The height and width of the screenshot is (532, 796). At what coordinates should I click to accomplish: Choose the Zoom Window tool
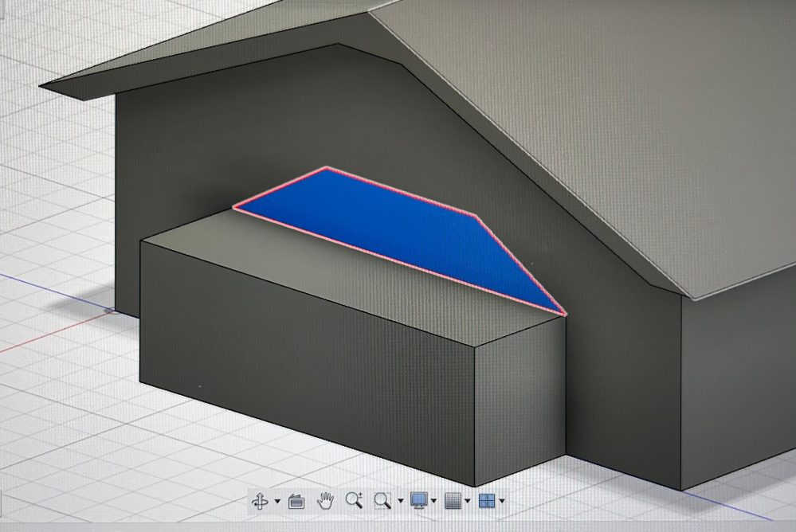click(x=382, y=501)
